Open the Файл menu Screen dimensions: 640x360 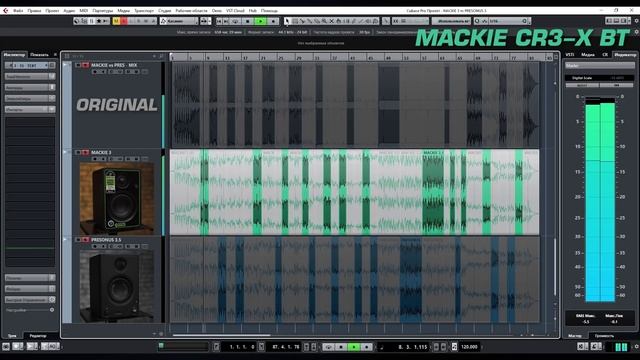(x=18, y=11)
